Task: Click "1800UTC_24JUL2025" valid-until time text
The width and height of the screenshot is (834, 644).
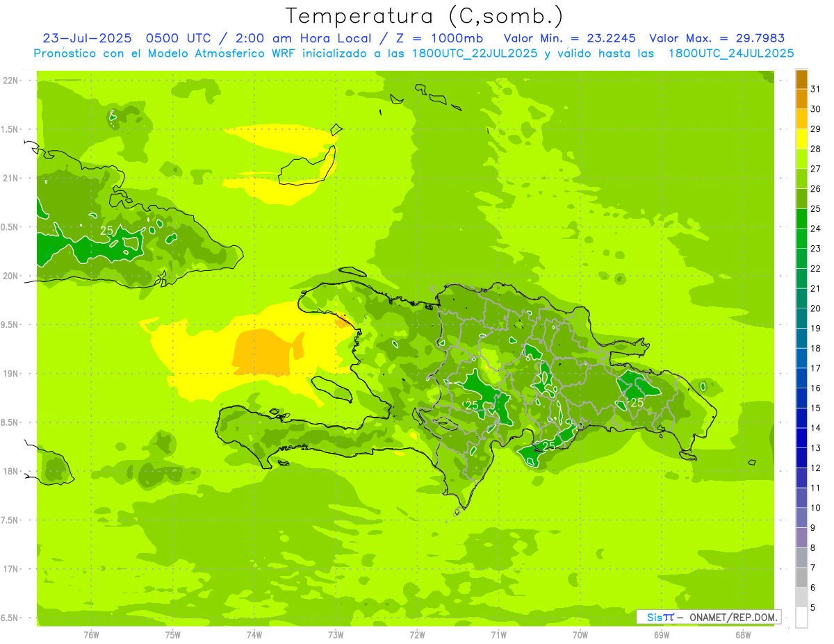Action: click(731, 53)
